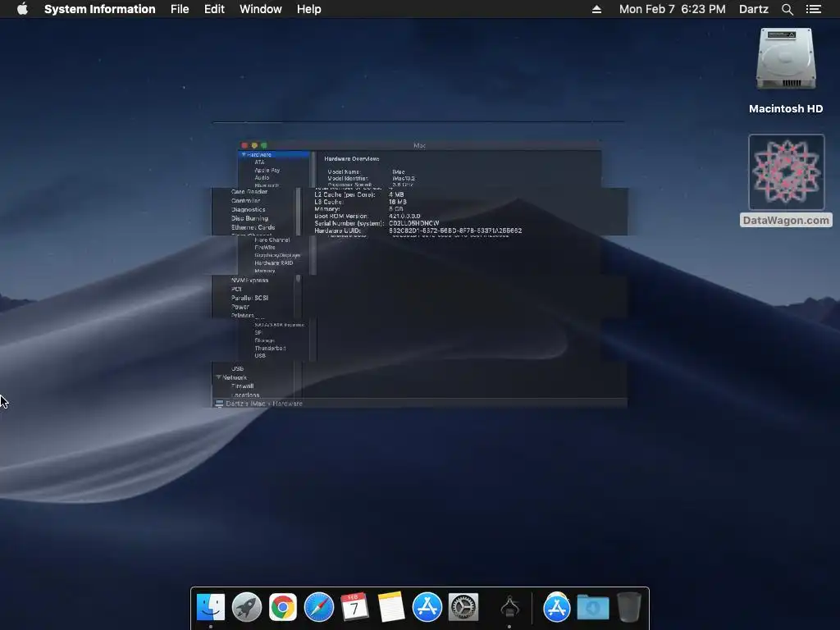This screenshot has height=630, width=840.
Task: Open Finder from the Dock
Action: coord(211,608)
